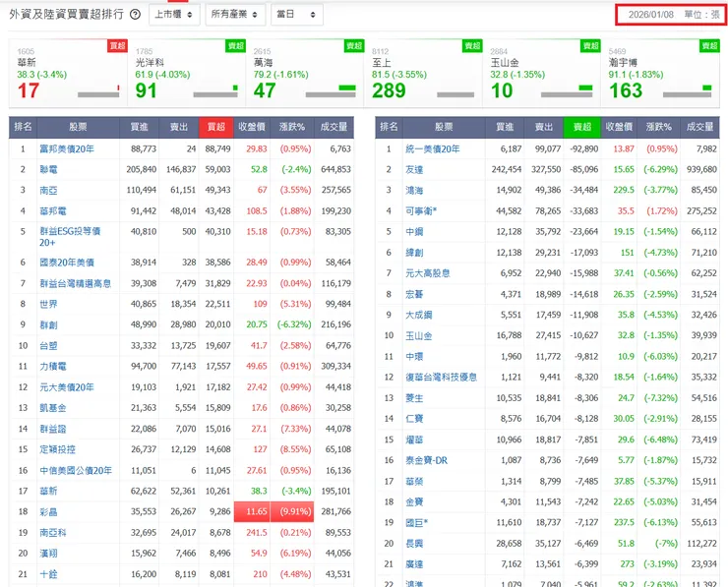728x587 pixels.
Task: Open stock link 世界
Action: 48,304
